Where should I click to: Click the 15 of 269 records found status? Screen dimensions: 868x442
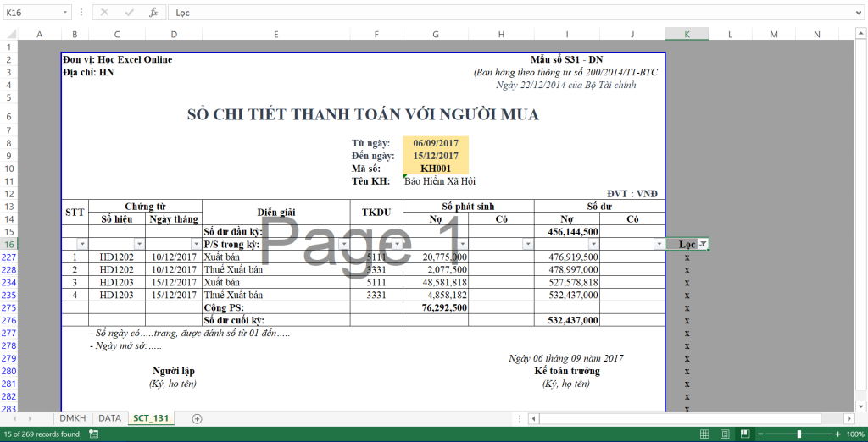[42, 434]
